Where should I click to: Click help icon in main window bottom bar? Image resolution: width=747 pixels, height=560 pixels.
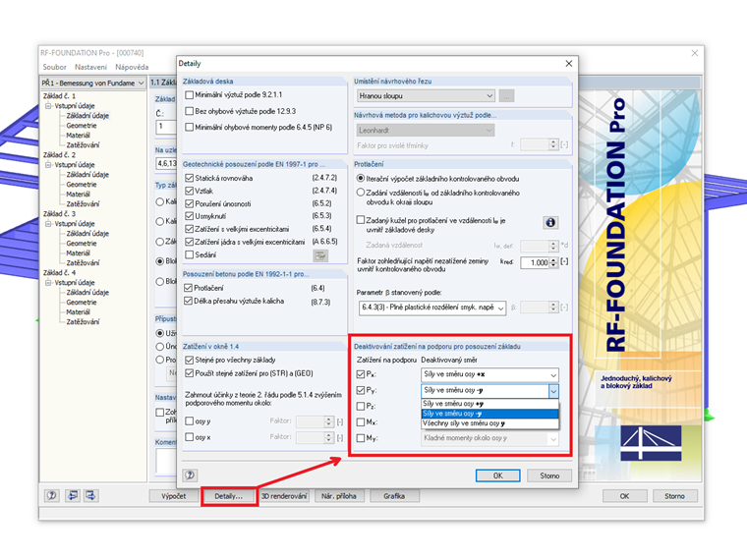52,496
